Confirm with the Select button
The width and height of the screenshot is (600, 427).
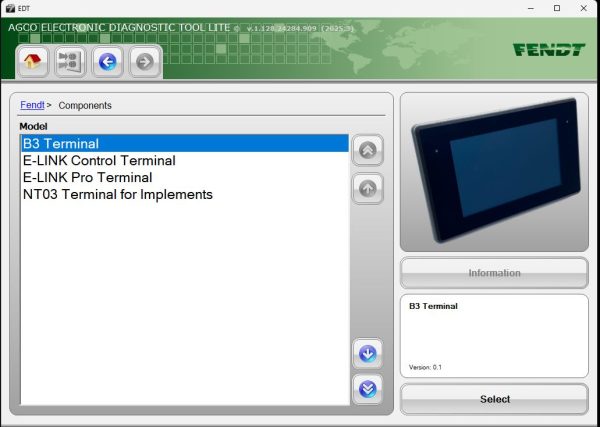click(494, 399)
